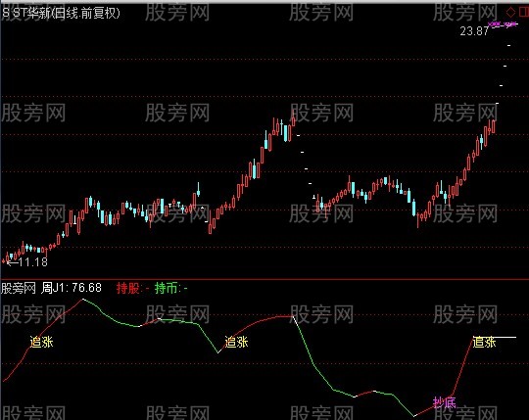Click the red window-layout square icon
The height and width of the screenshot is (420, 529).
coord(524,12)
